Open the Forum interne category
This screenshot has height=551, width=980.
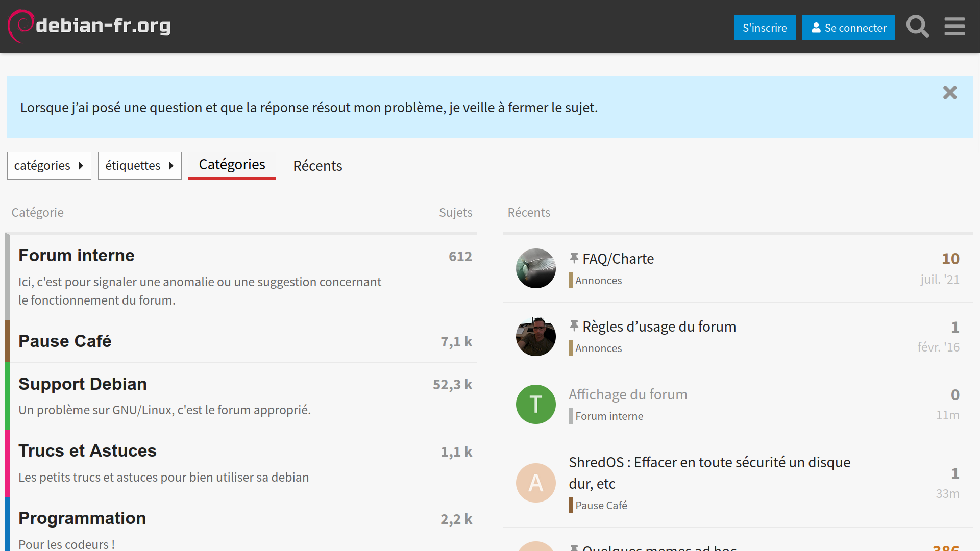tap(77, 255)
